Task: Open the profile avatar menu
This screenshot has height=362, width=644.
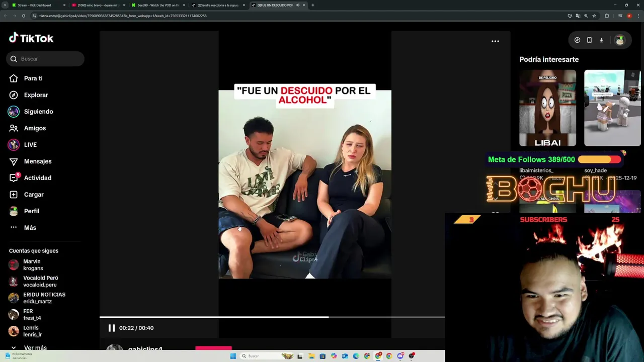Action: pyautogui.click(x=620, y=40)
